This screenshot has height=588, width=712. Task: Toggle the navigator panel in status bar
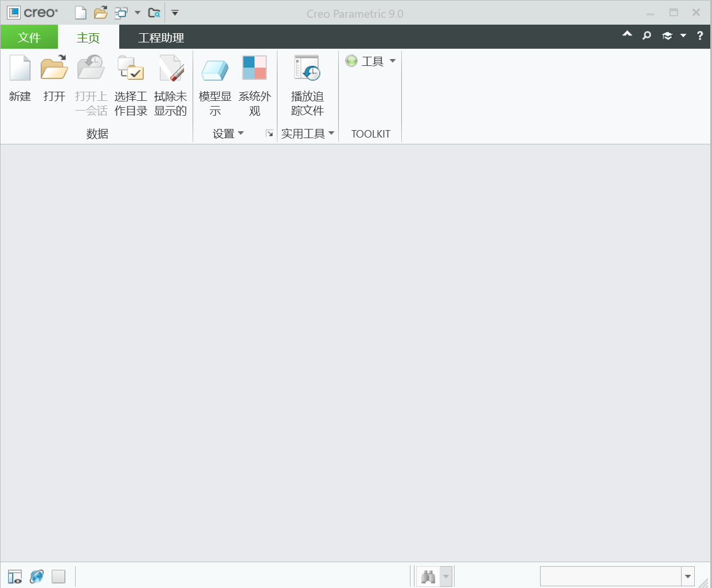point(15,577)
